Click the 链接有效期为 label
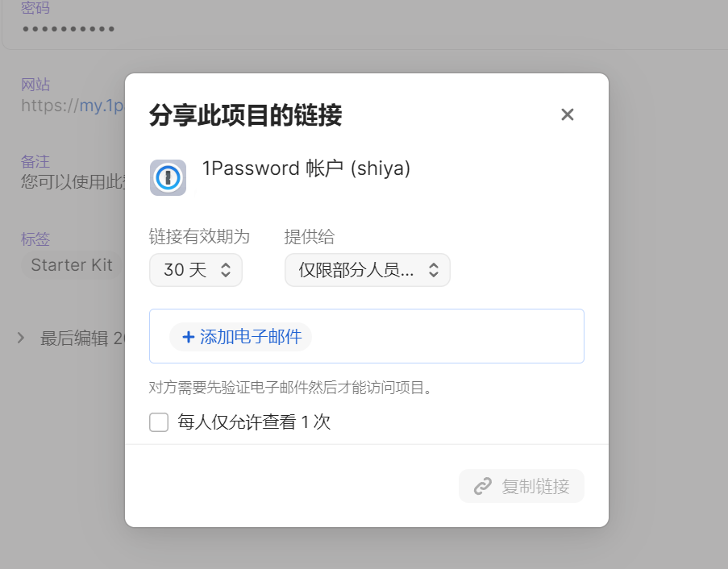 (199, 237)
